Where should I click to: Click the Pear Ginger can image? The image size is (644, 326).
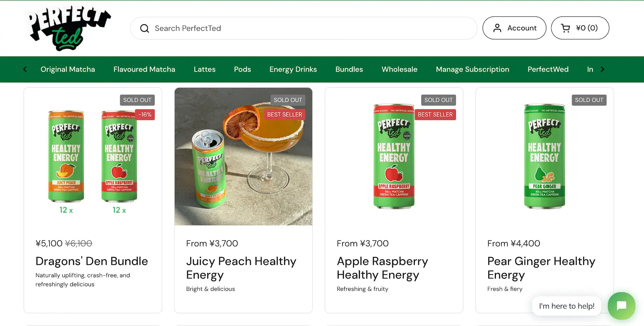pos(545,156)
